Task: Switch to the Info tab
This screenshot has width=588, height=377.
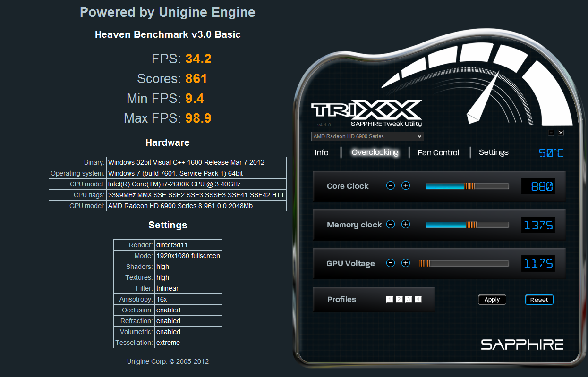Action: click(x=322, y=152)
